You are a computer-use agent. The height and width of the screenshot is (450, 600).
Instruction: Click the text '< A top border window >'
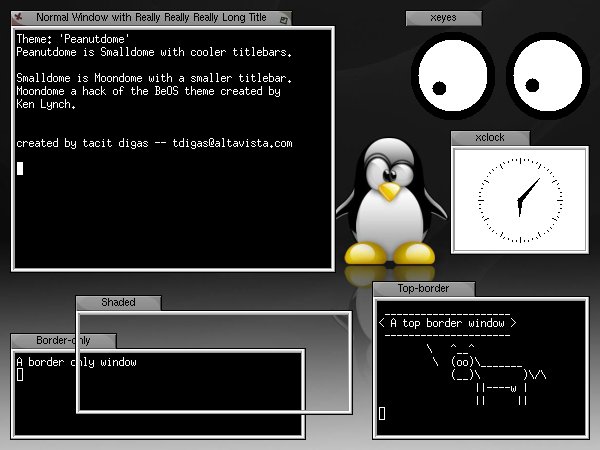(447, 323)
